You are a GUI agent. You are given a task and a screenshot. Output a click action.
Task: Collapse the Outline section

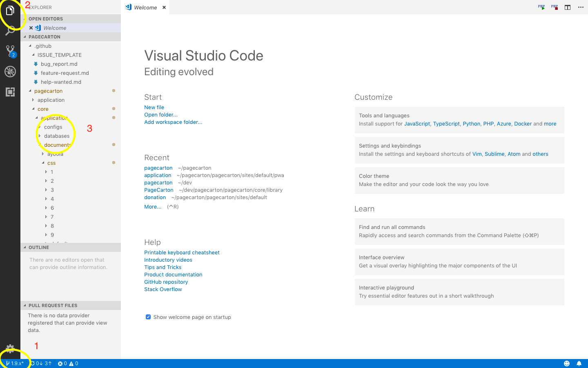(x=71, y=247)
